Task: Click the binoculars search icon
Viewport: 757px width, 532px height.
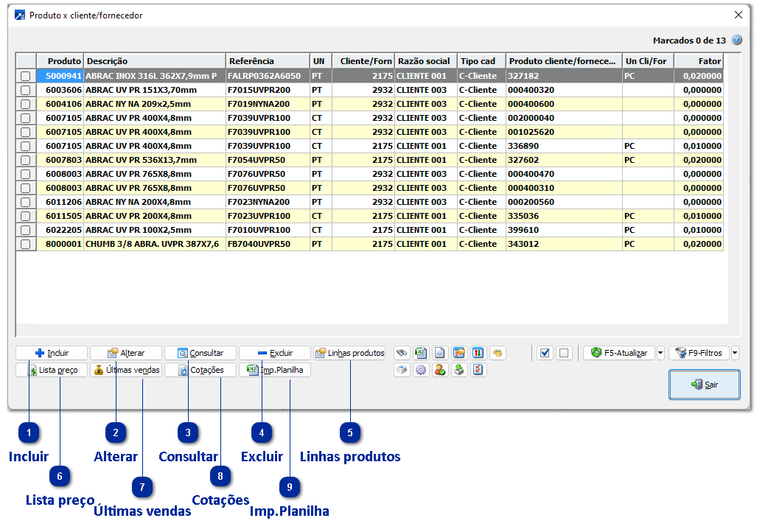Action: (x=402, y=353)
